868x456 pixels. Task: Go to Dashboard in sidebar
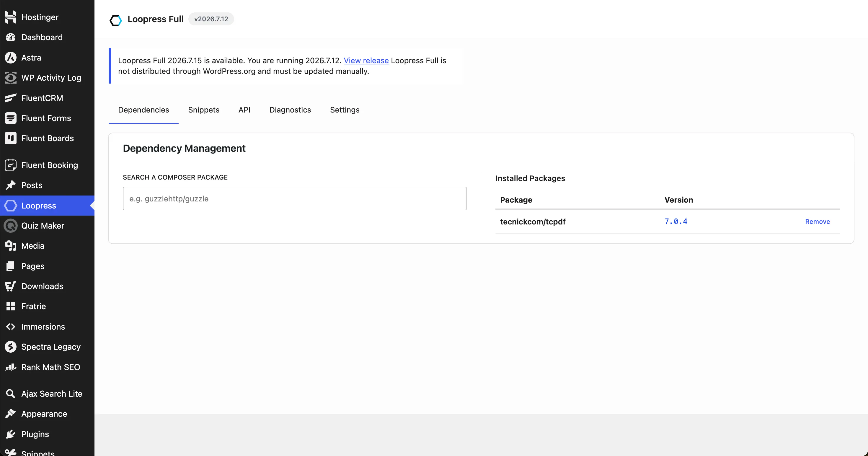pyautogui.click(x=42, y=38)
